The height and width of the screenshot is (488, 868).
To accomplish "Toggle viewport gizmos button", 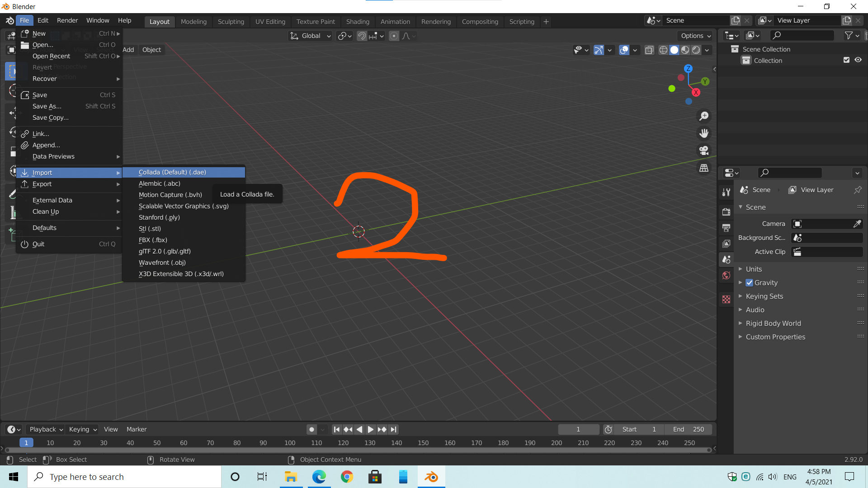I will click(599, 50).
